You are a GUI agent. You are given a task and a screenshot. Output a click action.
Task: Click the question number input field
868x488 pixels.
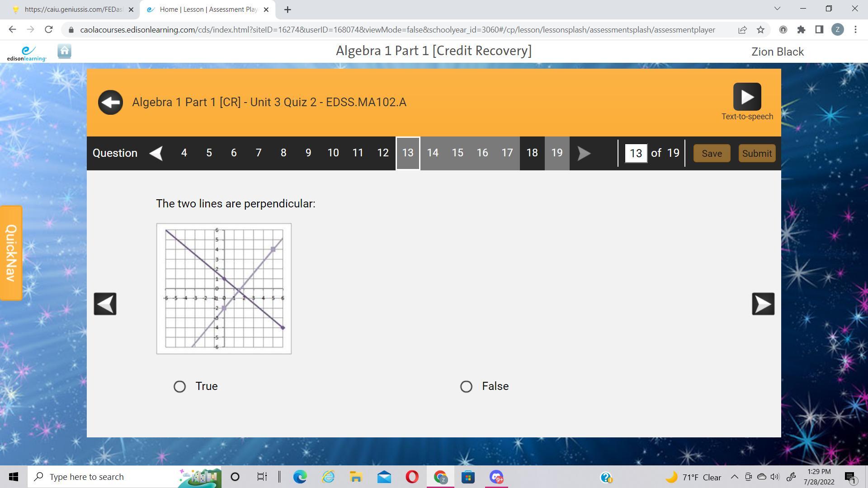tap(636, 154)
